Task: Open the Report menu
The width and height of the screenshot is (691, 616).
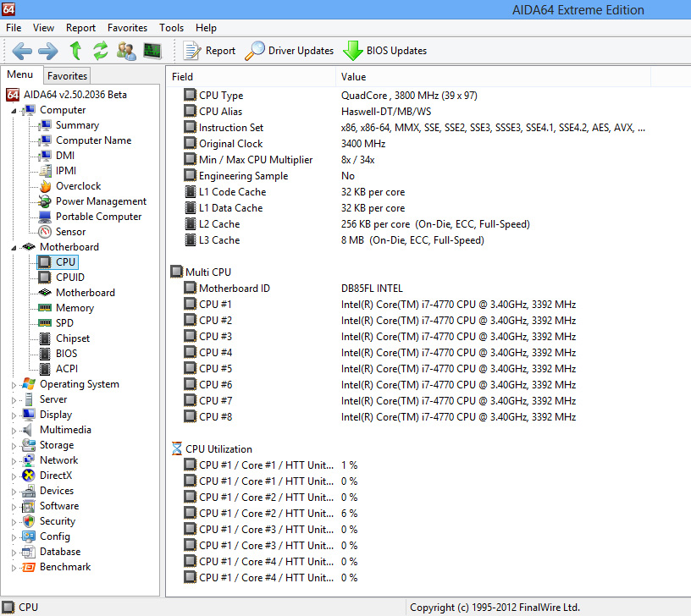Action: (80, 28)
